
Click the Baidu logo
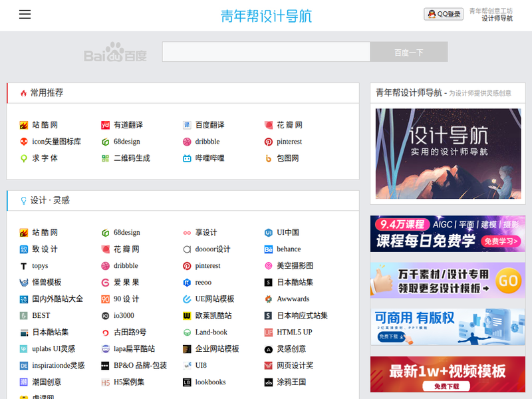coord(115,53)
